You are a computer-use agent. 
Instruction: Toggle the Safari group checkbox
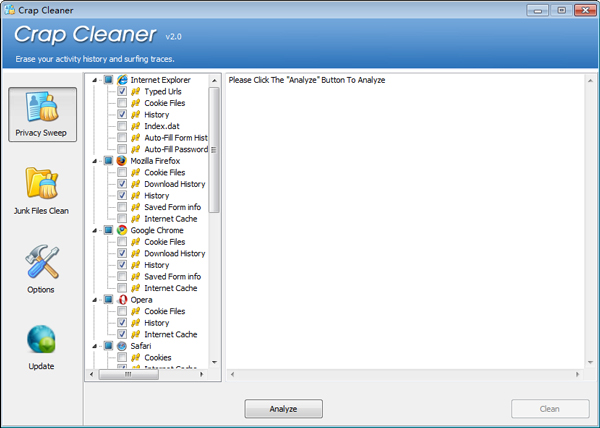(108, 346)
